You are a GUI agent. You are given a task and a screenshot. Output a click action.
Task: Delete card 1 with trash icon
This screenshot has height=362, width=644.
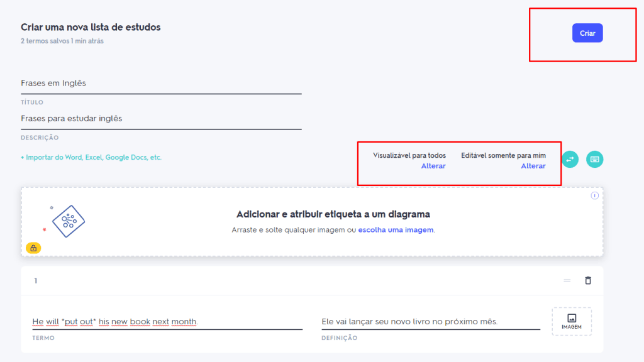pyautogui.click(x=588, y=280)
